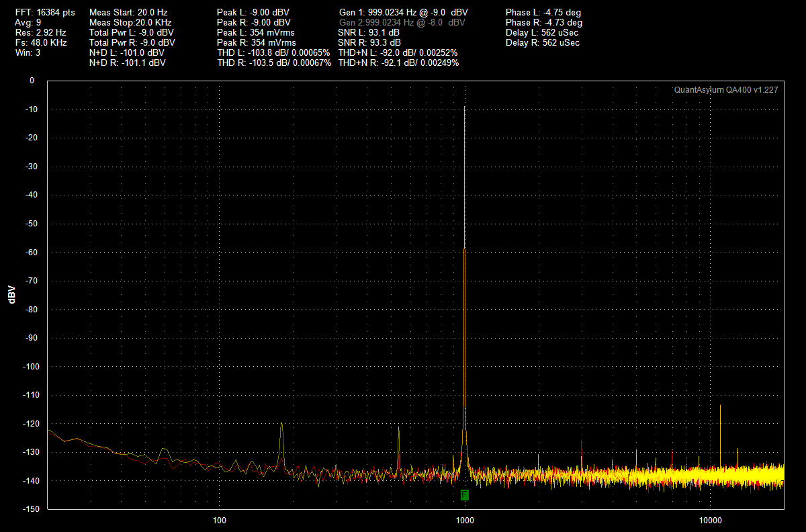Click 'Delay R: 562 uSec' readout
This screenshot has height=532, width=806.
(542, 42)
